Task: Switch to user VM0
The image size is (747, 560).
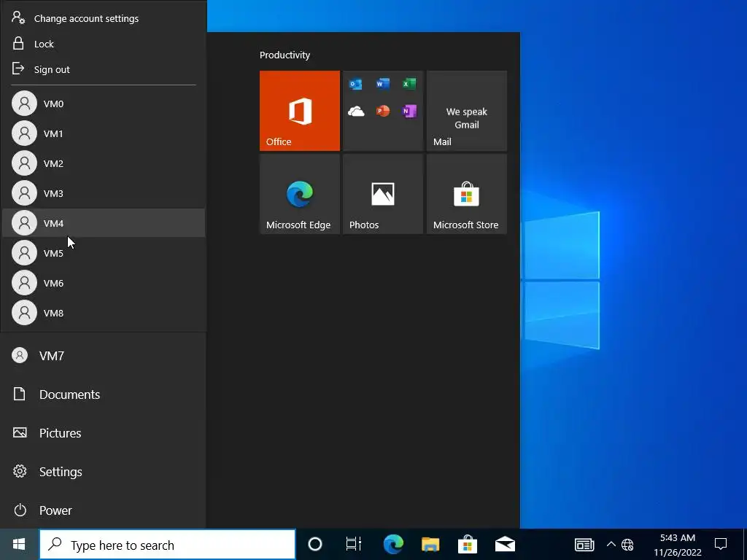Action: [104, 104]
